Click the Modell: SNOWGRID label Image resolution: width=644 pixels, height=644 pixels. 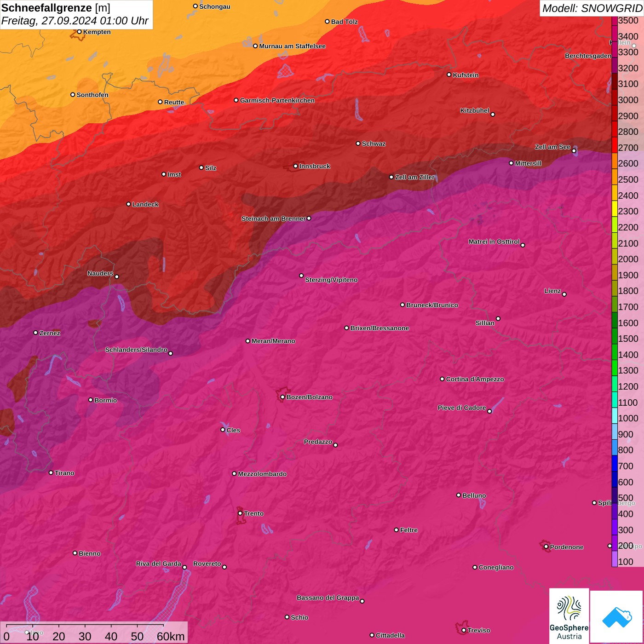coord(592,8)
